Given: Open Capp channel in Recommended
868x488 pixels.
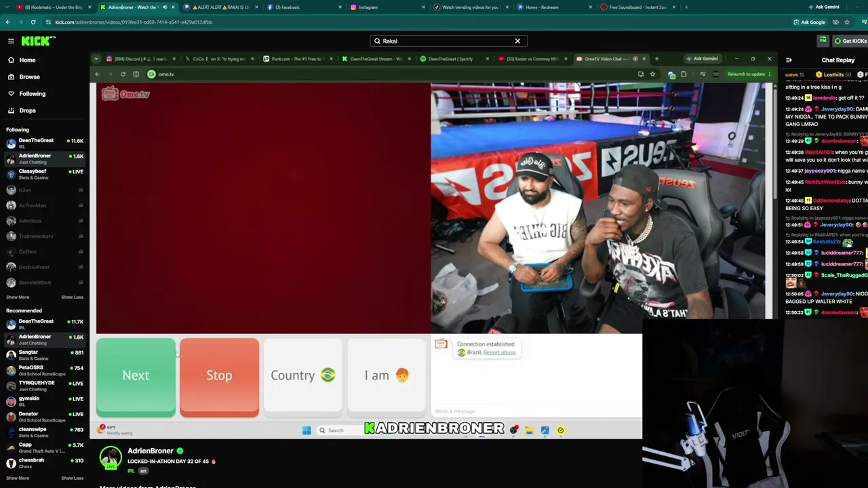Looking at the screenshot, I should (x=44, y=447).
